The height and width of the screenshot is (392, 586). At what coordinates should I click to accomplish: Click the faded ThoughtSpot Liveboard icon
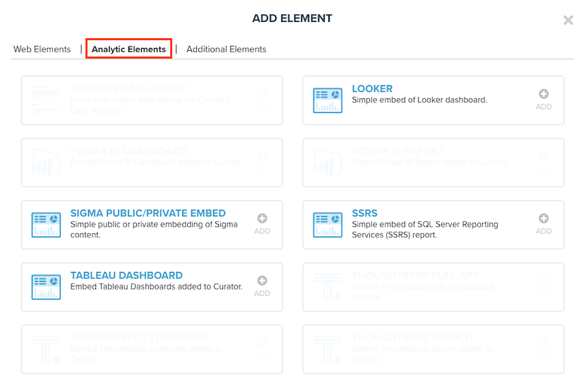pos(46,349)
